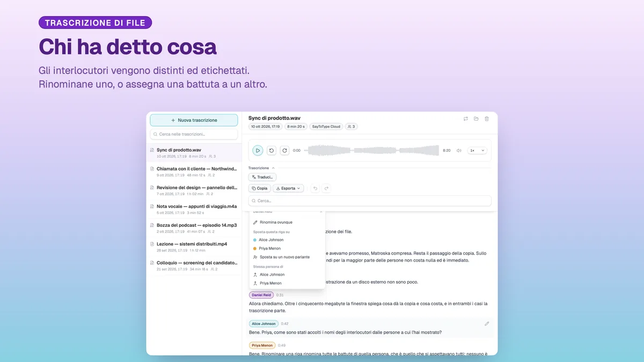
Task: Click the 8 min 20 s duration badge
Action: tap(296, 127)
